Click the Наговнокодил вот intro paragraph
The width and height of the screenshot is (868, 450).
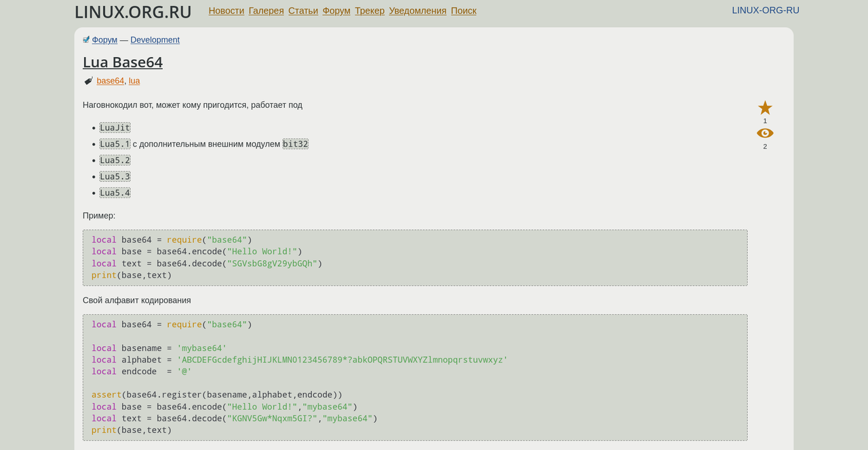[193, 105]
